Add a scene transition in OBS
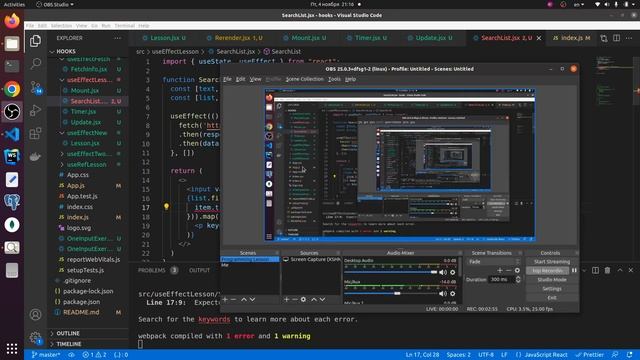640x360 pixels. click(x=500, y=270)
